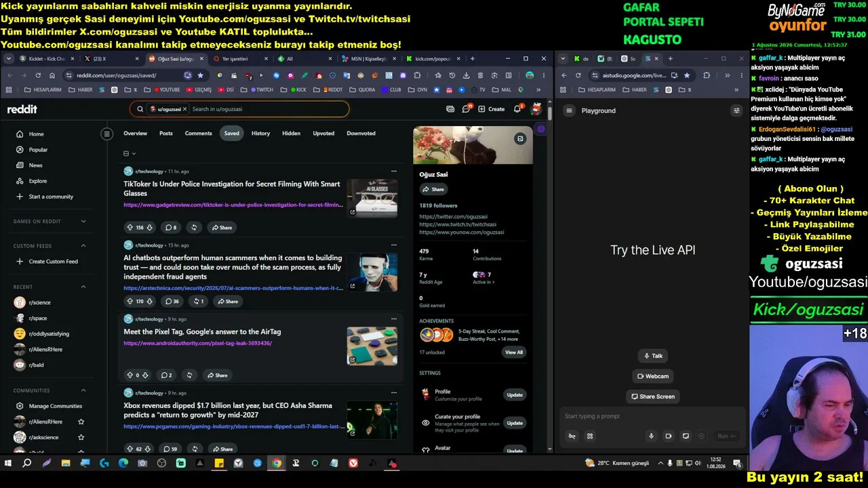Switch to the Overview profile tab
This screenshot has width=868, height=488.
(135, 134)
